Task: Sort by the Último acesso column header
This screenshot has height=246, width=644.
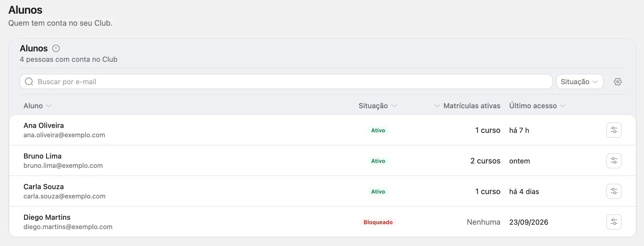Action: (537, 106)
